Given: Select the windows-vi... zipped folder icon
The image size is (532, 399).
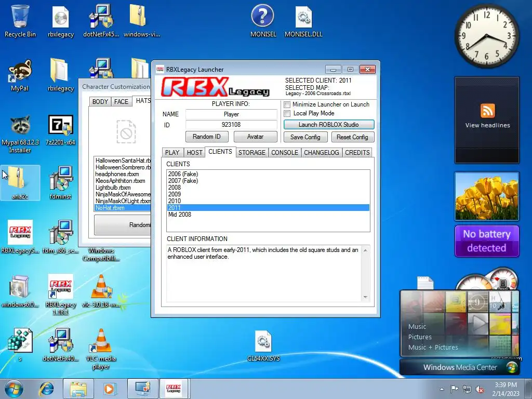Looking at the screenshot, I should [x=141, y=21].
